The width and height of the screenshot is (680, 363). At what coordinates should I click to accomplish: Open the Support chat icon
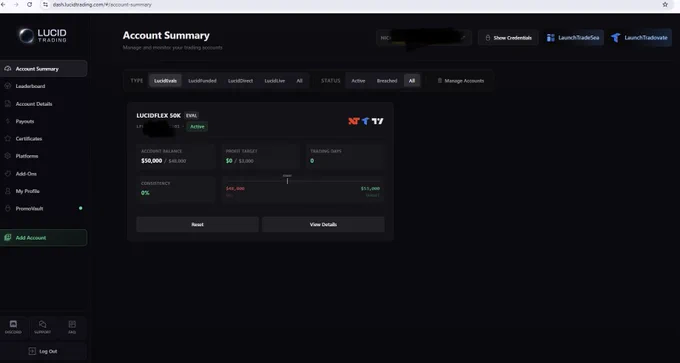pos(42,324)
